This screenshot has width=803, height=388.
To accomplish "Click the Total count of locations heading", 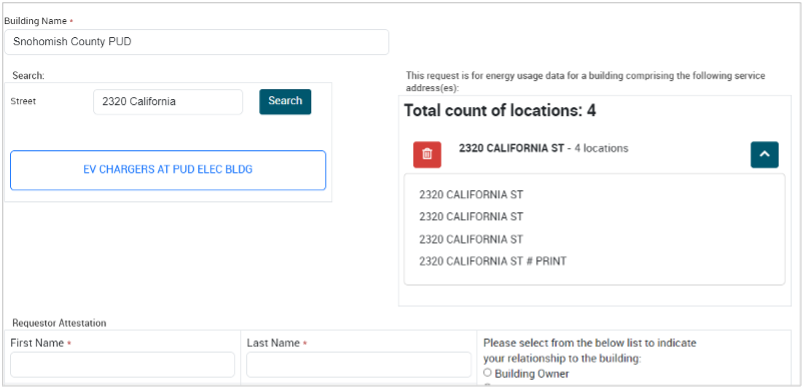I will (x=500, y=111).
